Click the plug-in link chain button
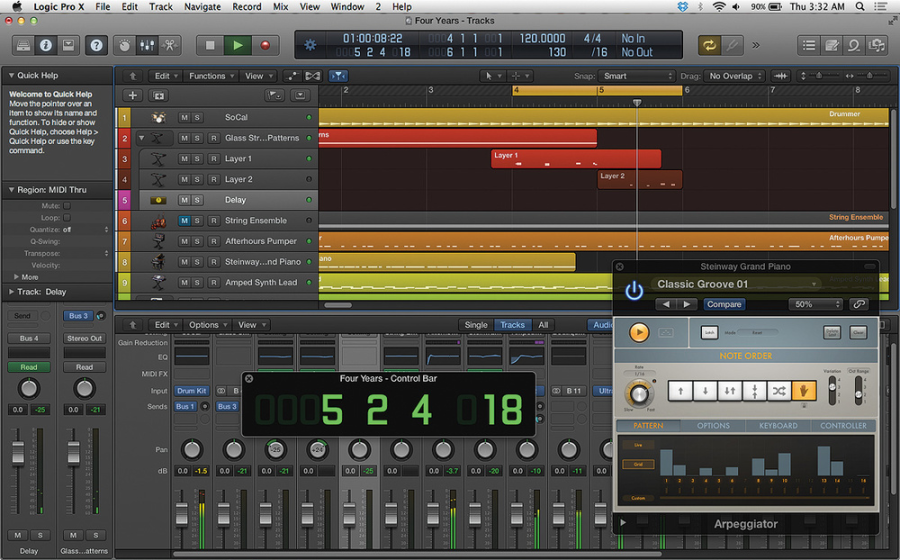Image resolution: width=900 pixels, height=560 pixels. (859, 304)
